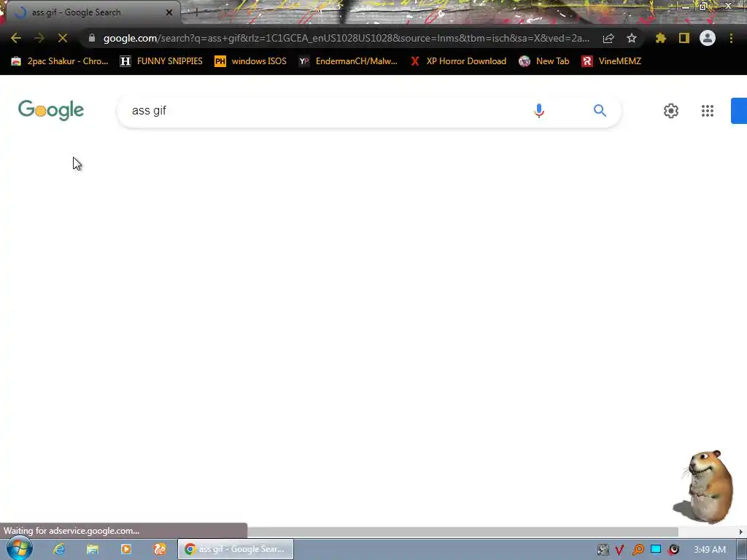Screen dimensions: 747x560
Task: Open the 'FUNNY SNIPPIES' bookmark
Action: click(x=161, y=61)
